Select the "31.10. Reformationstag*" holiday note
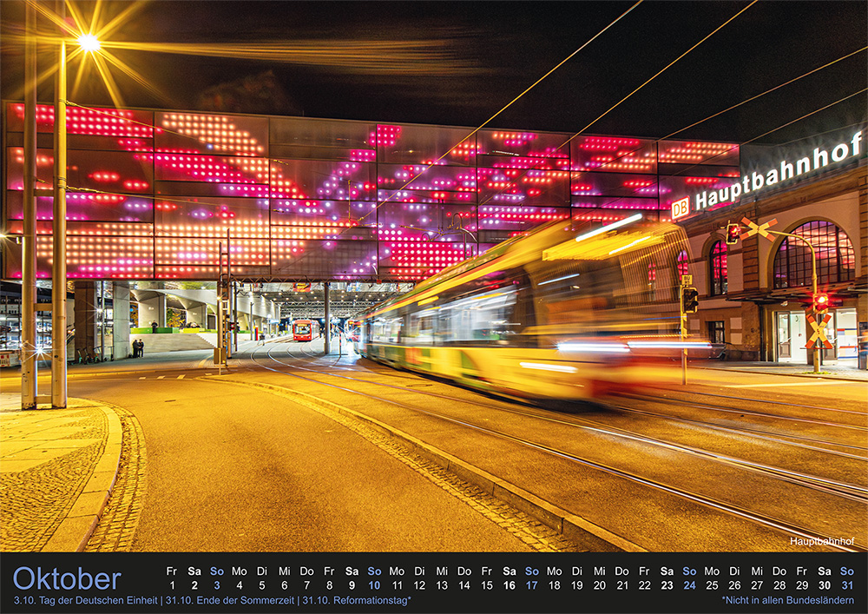Viewport: 868px width, 614px height. click(x=357, y=601)
